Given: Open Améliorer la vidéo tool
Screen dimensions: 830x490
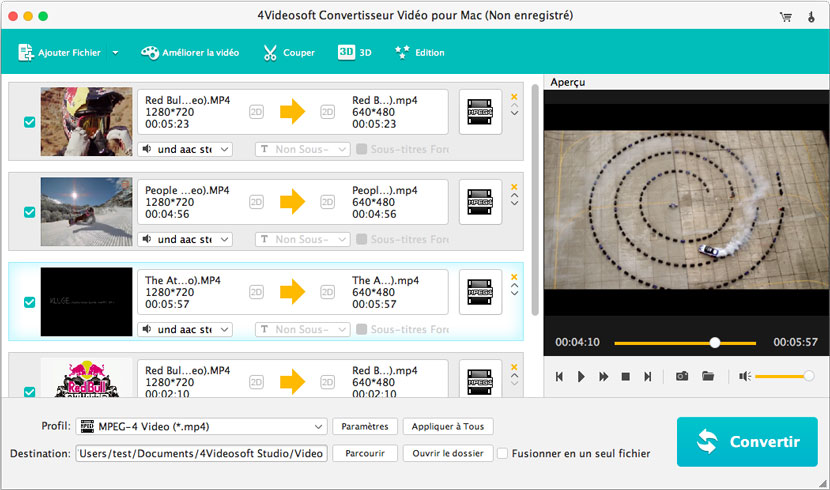Looking at the screenshot, I should click(190, 52).
